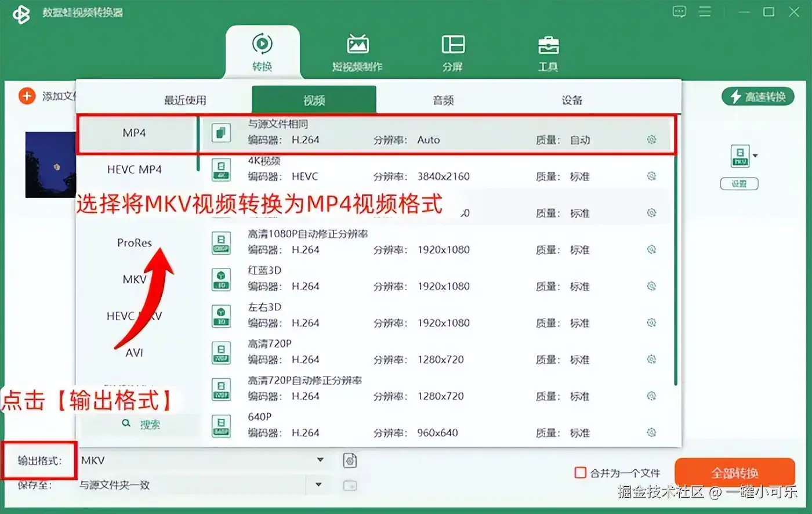Click the 高清720P preset icon
Image resolution: width=812 pixels, height=514 pixels.
click(x=221, y=352)
